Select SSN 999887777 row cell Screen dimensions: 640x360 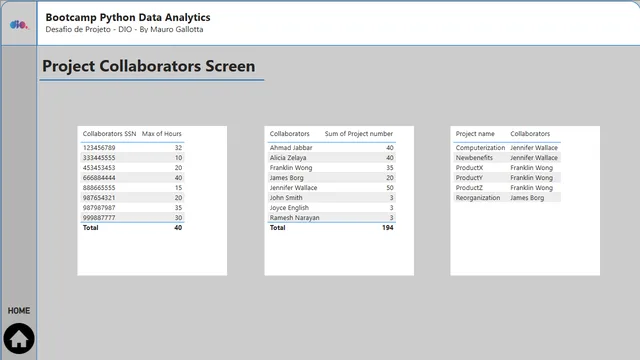(99, 218)
